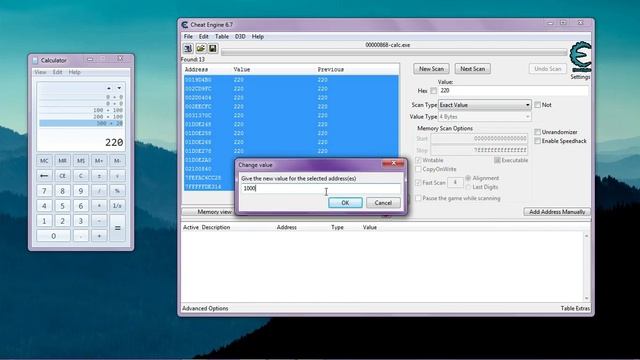This screenshot has height=360, width=640.
Task: Click Calculator decimal point key
Action: pos(81,236)
